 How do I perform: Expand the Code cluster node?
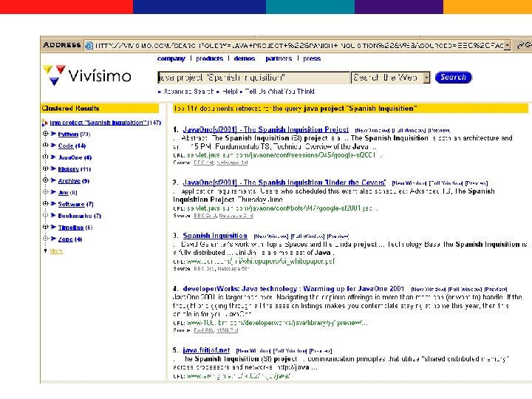[x=46, y=146]
